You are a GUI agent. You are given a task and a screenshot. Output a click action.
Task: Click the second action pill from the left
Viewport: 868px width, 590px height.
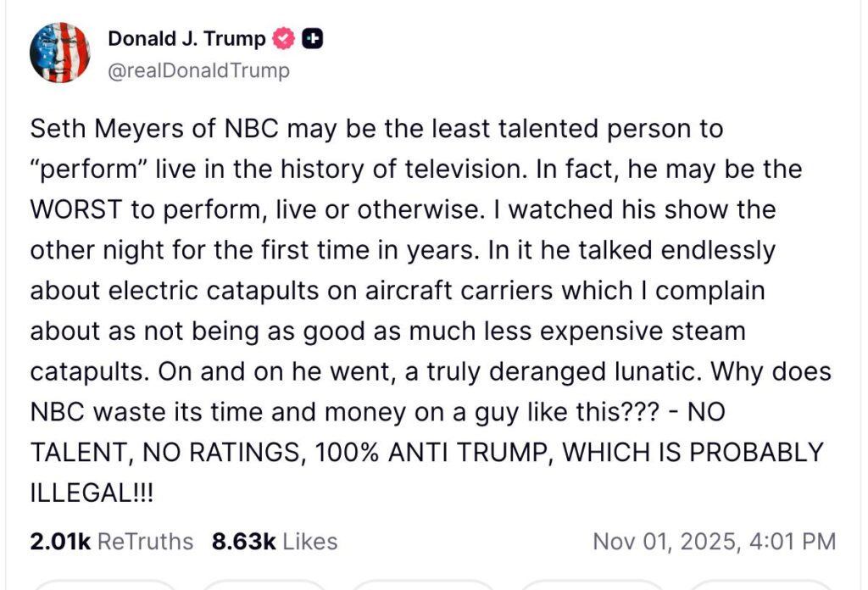(264, 584)
